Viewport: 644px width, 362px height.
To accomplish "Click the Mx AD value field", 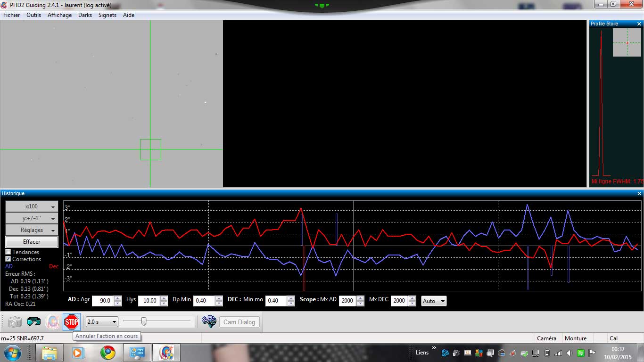I will [347, 301].
